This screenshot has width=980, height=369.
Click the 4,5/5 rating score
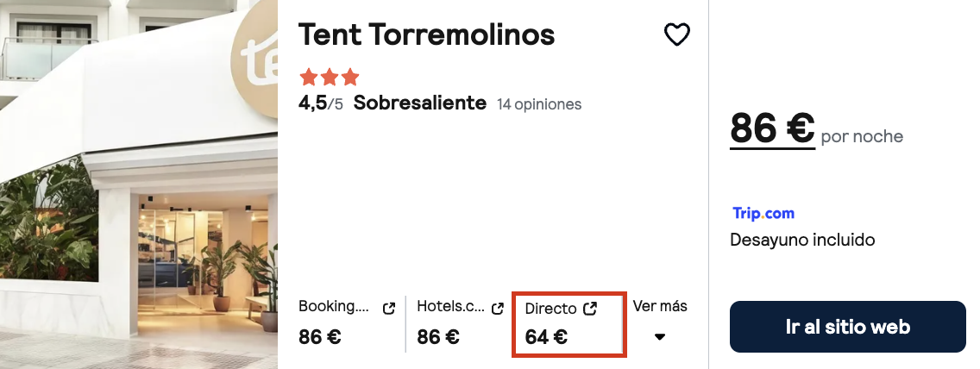(321, 103)
